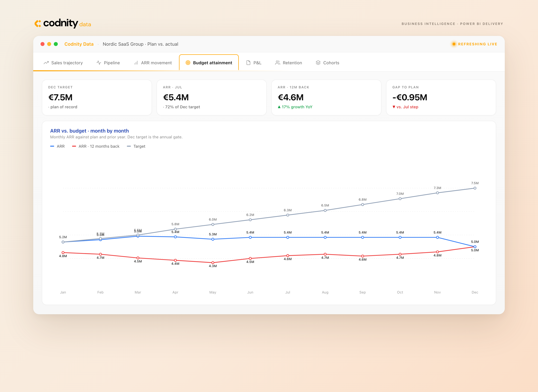Image resolution: width=538 pixels, height=392 pixels.
Task: Click the green maximize window dot
Action: click(56, 44)
